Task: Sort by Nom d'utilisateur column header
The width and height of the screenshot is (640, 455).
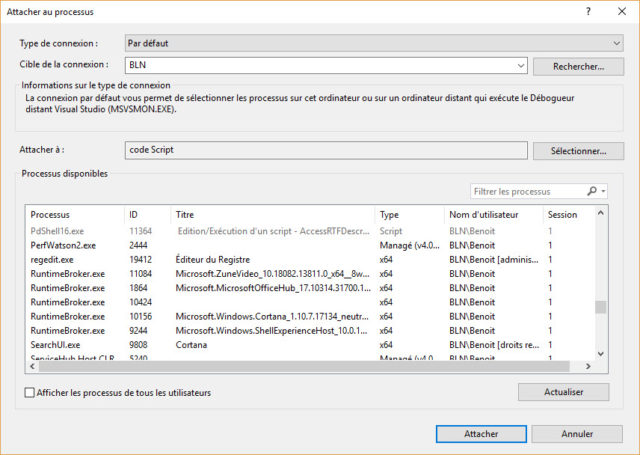Action: 493,215
